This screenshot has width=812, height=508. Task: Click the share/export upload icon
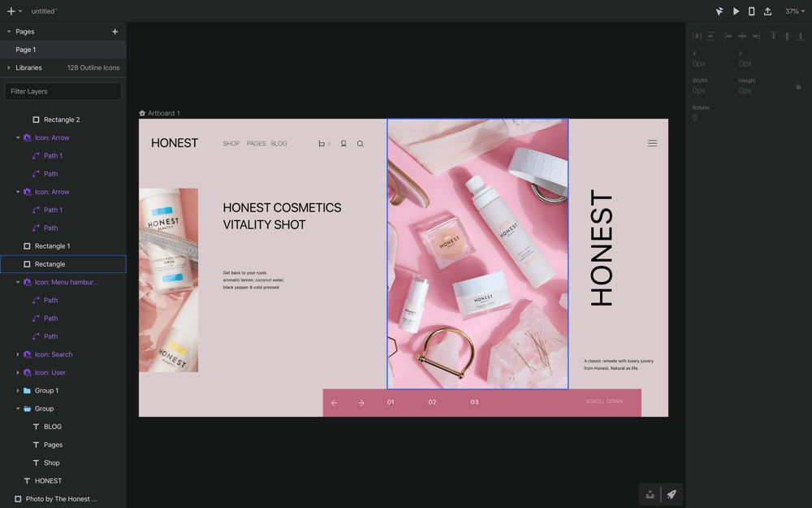pos(767,11)
